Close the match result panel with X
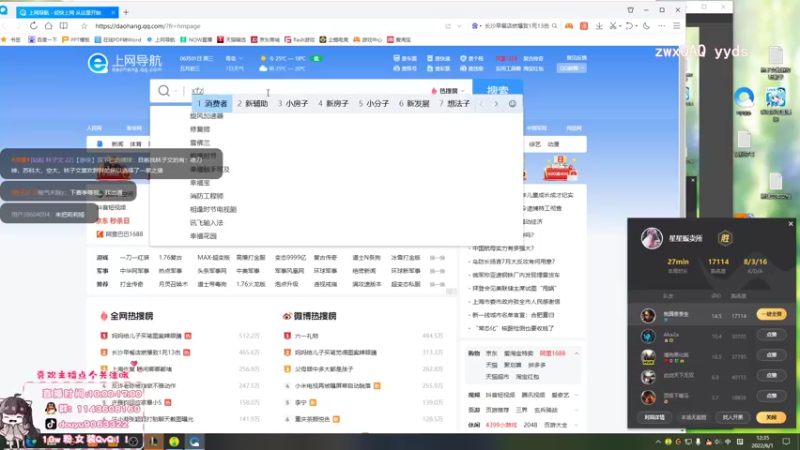800x450 pixels. 791,224
